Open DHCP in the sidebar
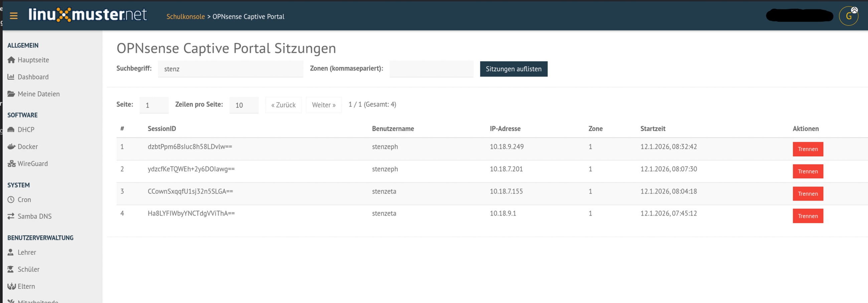 pyautogui.click(x=26, y=129)
